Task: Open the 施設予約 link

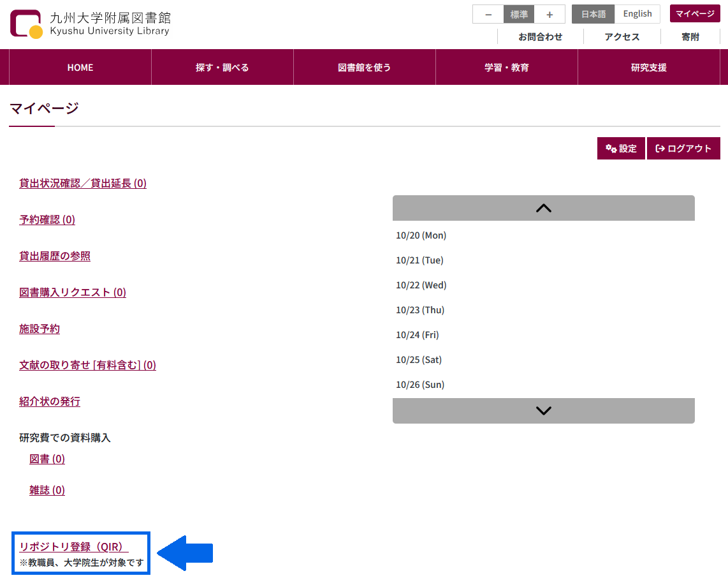Action: click(40, 329)
